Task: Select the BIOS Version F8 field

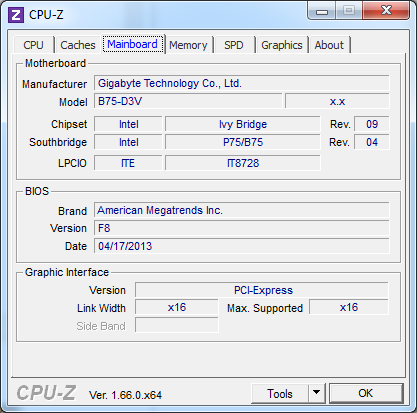Action: 242,228
